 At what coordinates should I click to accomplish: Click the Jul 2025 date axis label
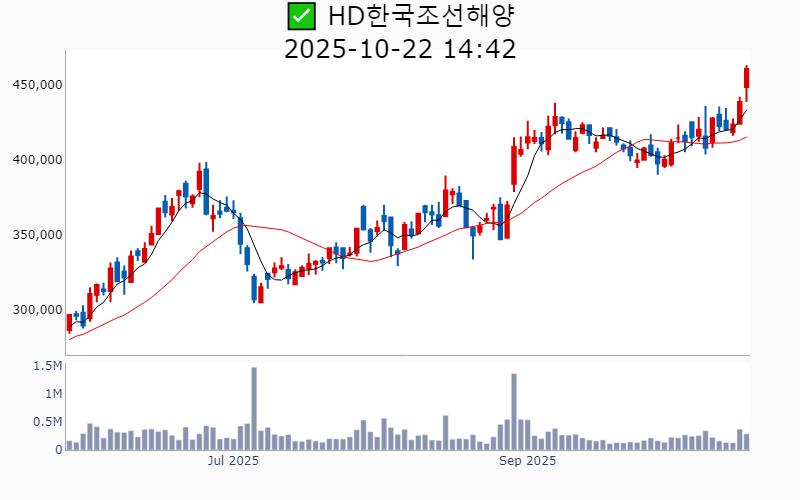[x=233, y=461]
